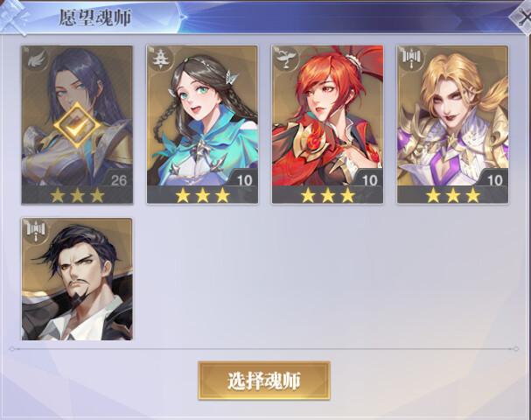Select the braided girl in blue cloak
The height and width of the screenshot is (420, 531).
202,115
